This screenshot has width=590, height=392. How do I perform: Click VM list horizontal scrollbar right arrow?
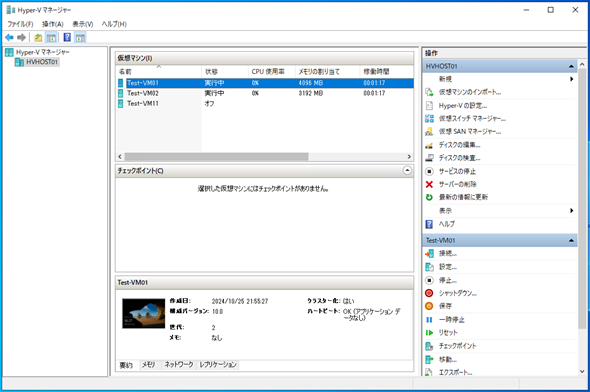tap(409, 156)
